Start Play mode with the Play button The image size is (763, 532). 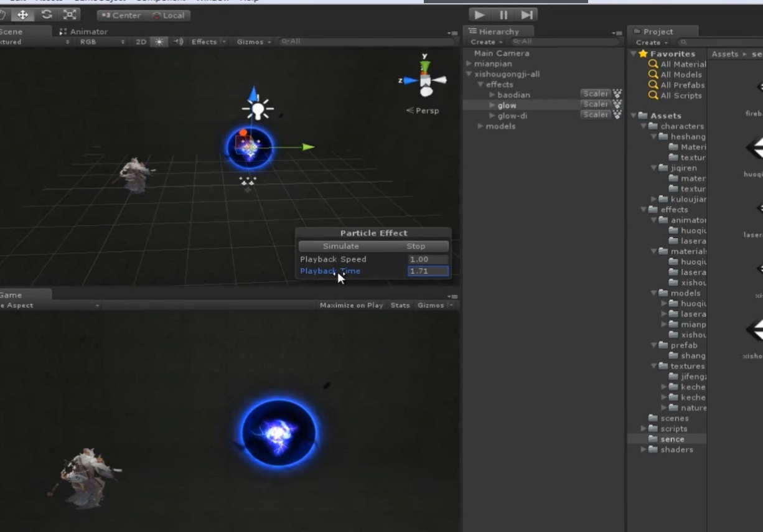pos(479,14)
